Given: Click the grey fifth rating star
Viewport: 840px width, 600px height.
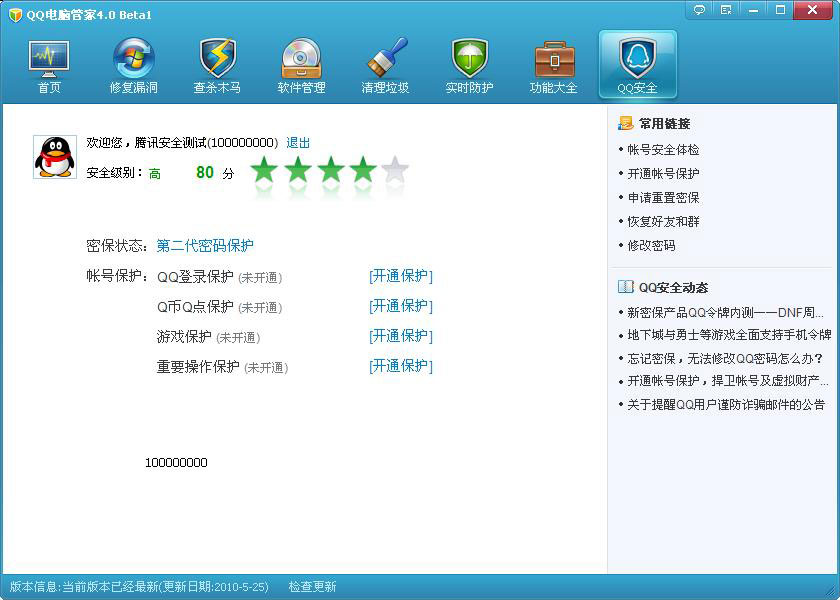Looking at the screenshot, I should tap(395, 169).
